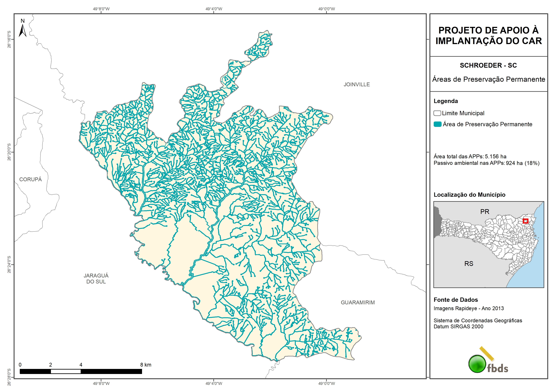Click the Limite Municipal legend symbol
This screenshot has height=392, width=555.
437,113
